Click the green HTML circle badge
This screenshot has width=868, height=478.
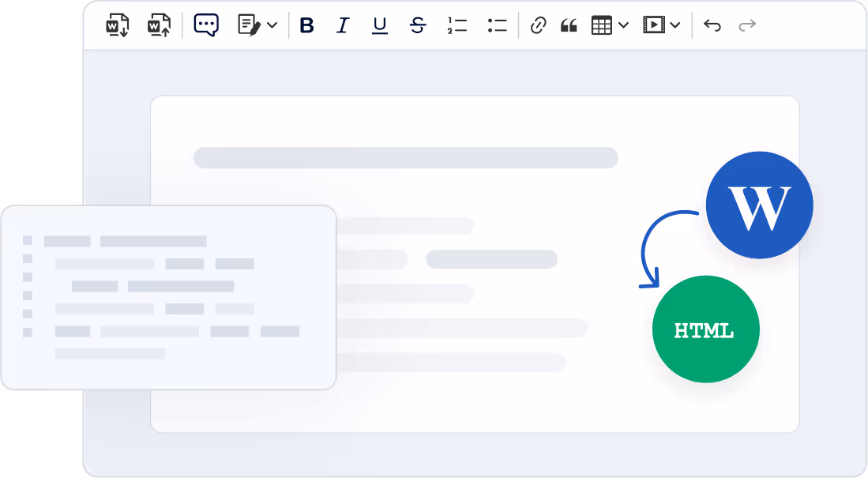click(x=705, y=329)
